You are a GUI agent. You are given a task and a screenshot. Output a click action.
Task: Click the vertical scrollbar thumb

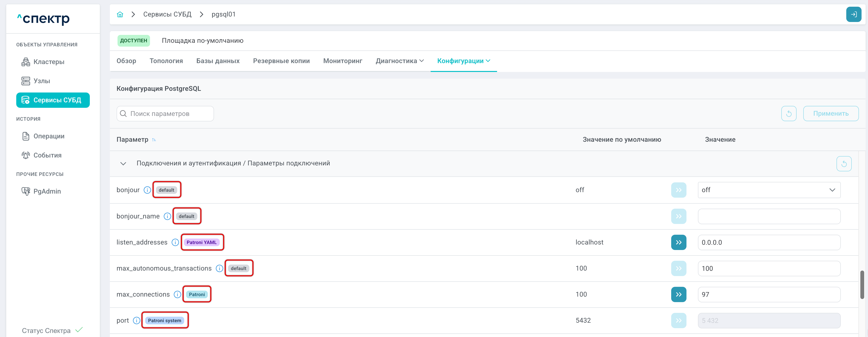tap(862, 284)
